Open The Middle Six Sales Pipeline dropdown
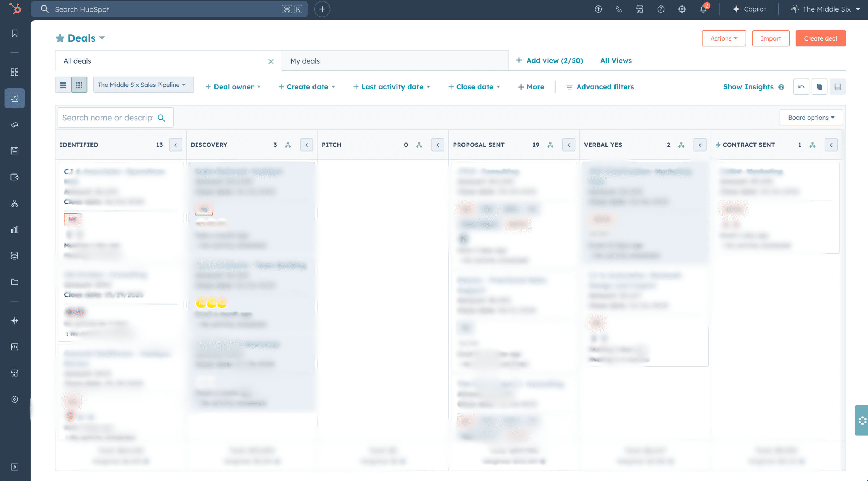This screenshot has height=481, width=868. [144, 85]
